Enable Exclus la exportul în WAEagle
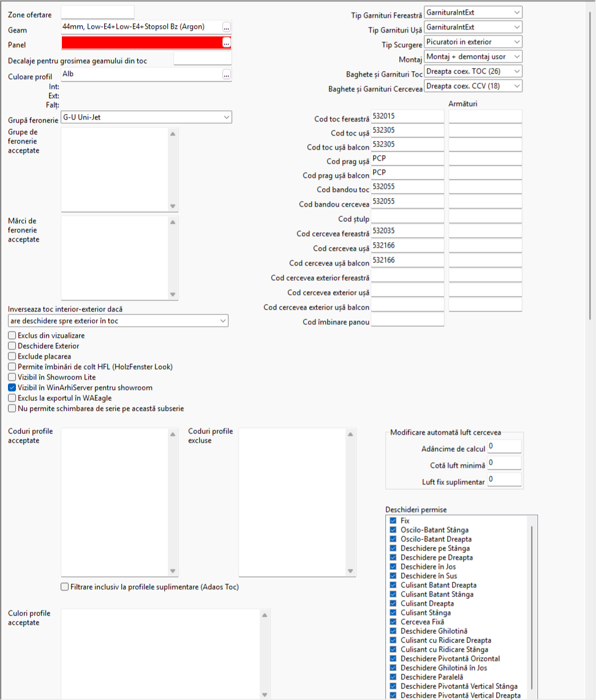596x700 pixels. [x=12, y=398]
